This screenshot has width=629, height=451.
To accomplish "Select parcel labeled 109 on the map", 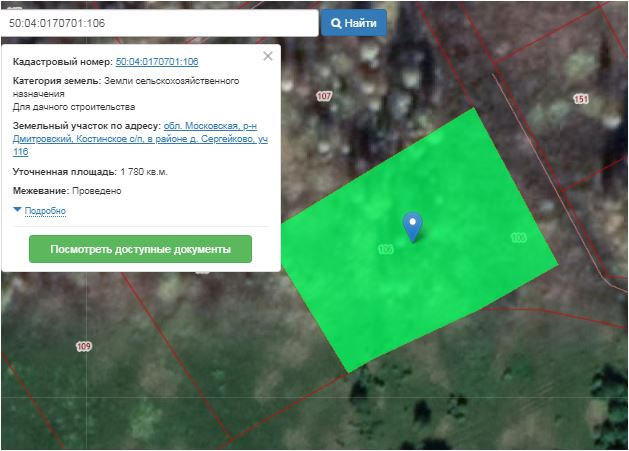I will [x=83, y=346].
